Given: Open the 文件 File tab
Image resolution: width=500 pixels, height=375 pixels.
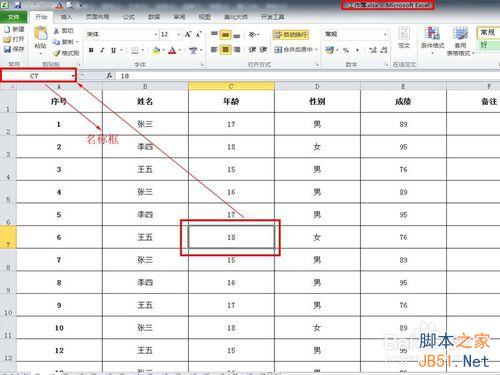Looking at the screenshot, I should point(13,17).
